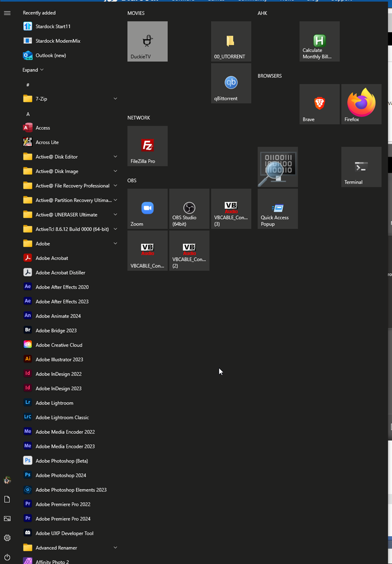The width and height of the screenshot is (392, 564).
Task: Expand the Adobe folder
Action: (x=70, y=243)
